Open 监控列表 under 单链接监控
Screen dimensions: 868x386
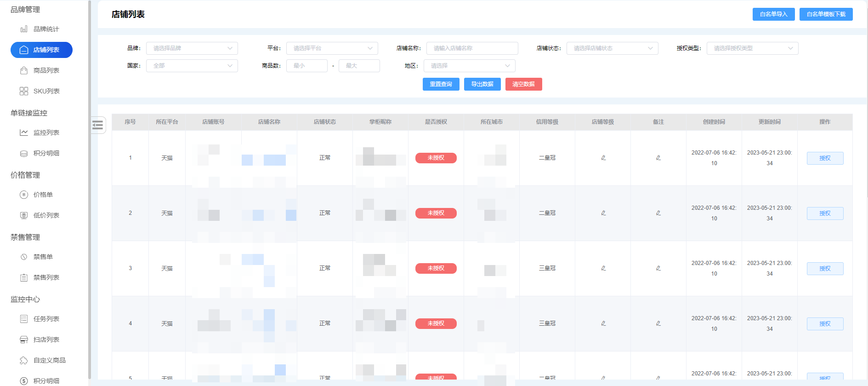coord(46,133)
